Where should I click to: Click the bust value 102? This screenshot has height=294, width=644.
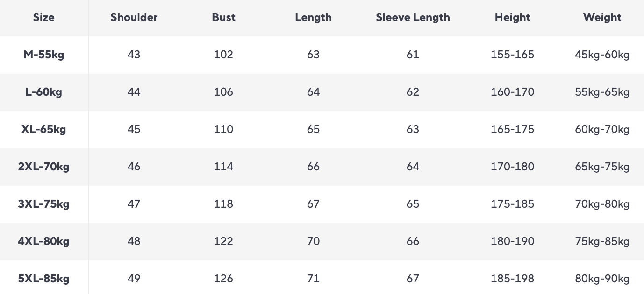pos(223,55)
